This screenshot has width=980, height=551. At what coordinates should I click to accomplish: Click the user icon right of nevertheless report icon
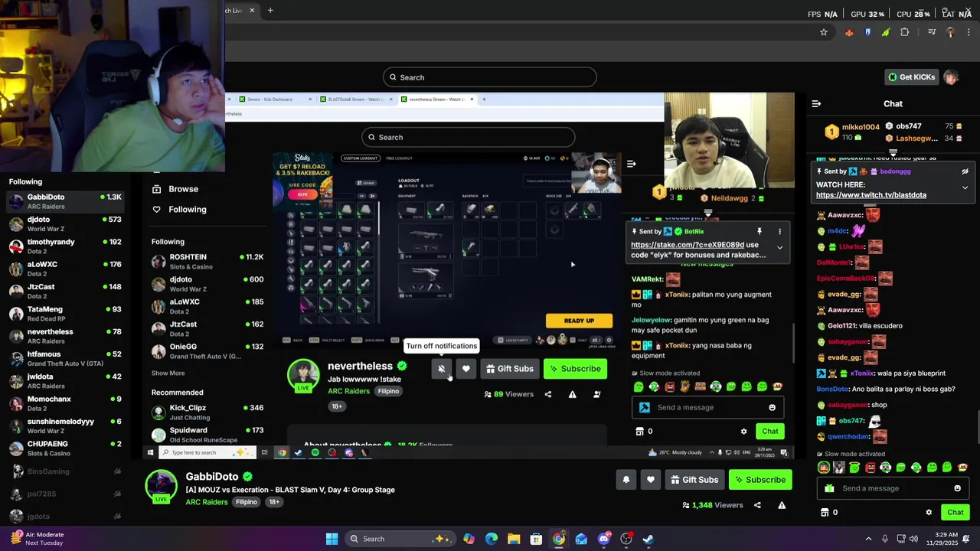tap(596, 394)
